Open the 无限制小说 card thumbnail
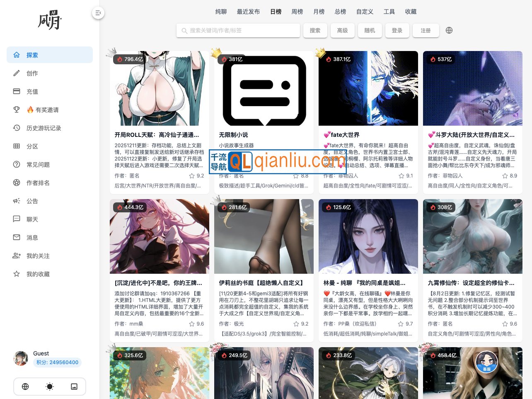Image resolution: width=532 pixels, height=399 pixels. click(x=264, y=88)
